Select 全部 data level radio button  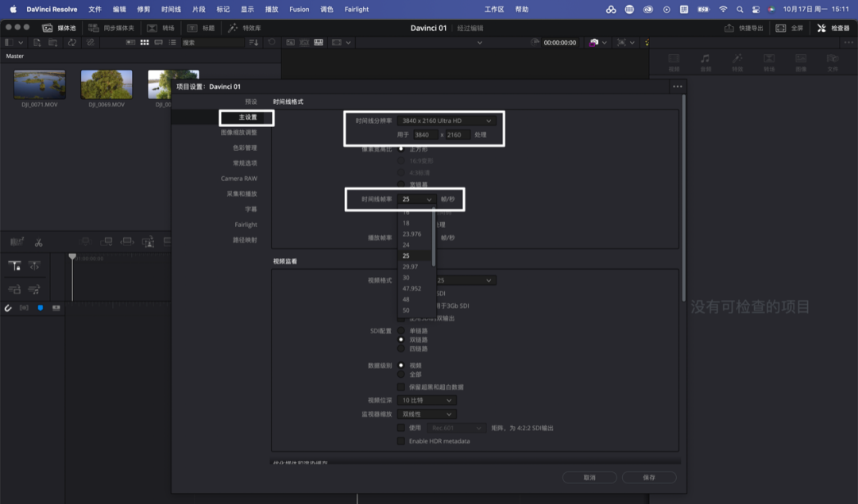[401, 375]
